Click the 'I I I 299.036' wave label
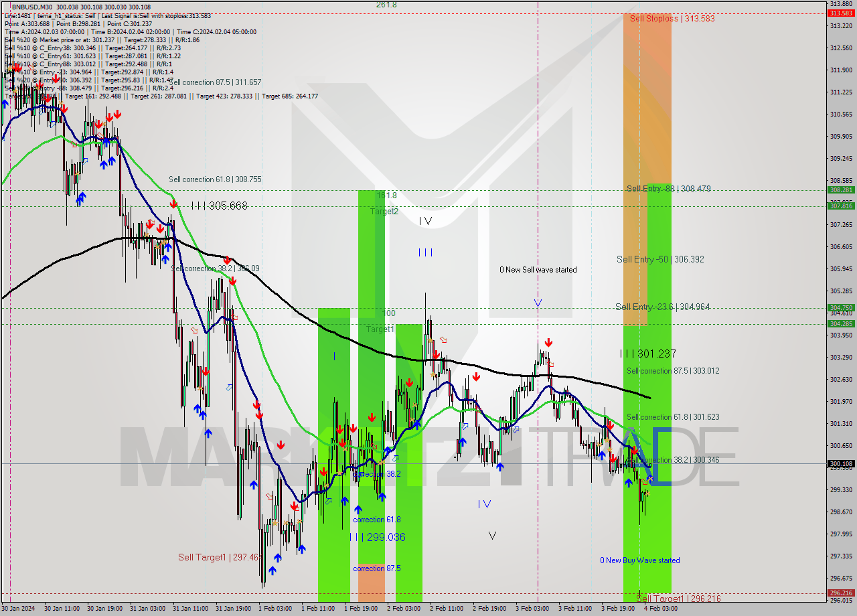The image size is (857, 616). click(378, 537)
